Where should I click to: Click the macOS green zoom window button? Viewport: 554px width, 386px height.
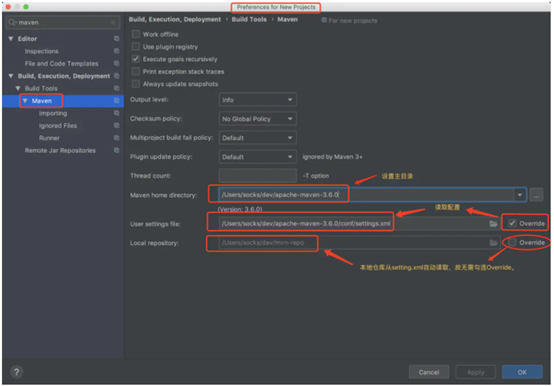click(x=26, y=7)
